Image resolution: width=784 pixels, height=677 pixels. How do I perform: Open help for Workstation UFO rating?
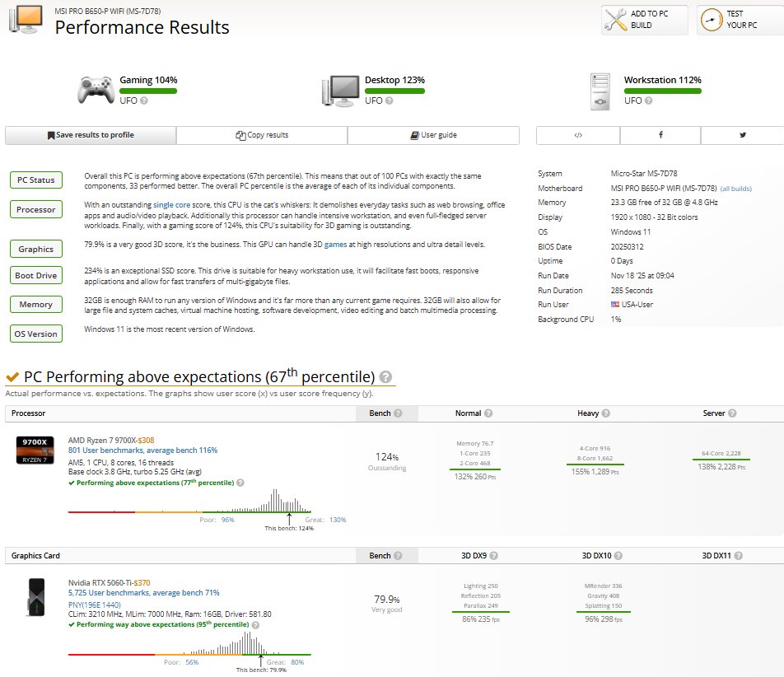[x=648, y=100]
